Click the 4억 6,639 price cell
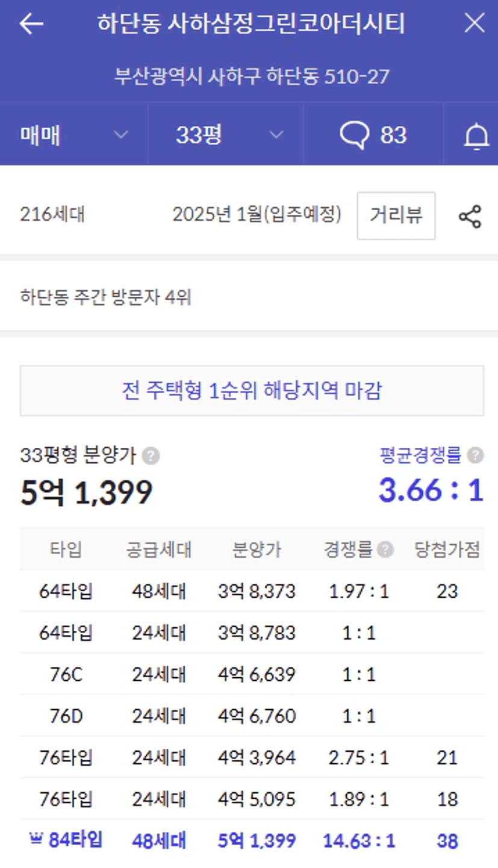The height and width of the screenshot is (868, 498). [x=257, y=674]
